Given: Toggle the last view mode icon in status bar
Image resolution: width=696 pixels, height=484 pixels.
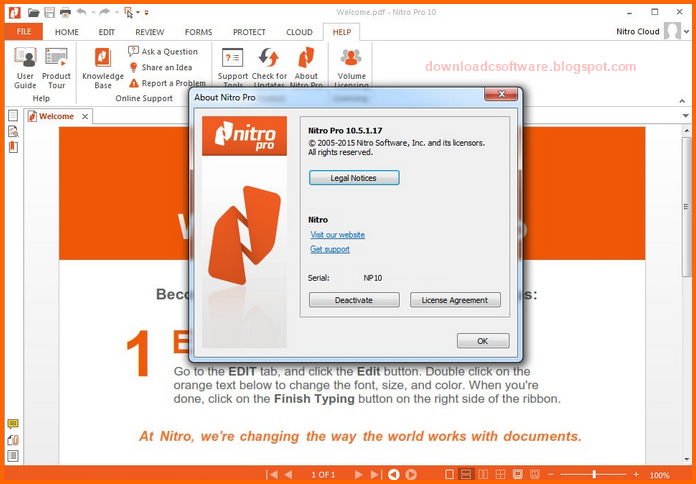Looking at the screenshot, I should point(535,474).
